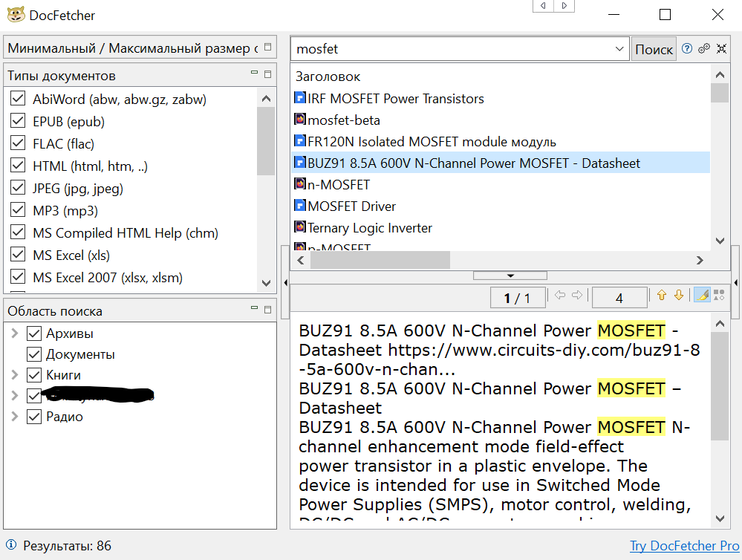Uncheck the Книги search scope
Image resolution: width=742 pixels, height=560 pixels.
tap(34, 375)
